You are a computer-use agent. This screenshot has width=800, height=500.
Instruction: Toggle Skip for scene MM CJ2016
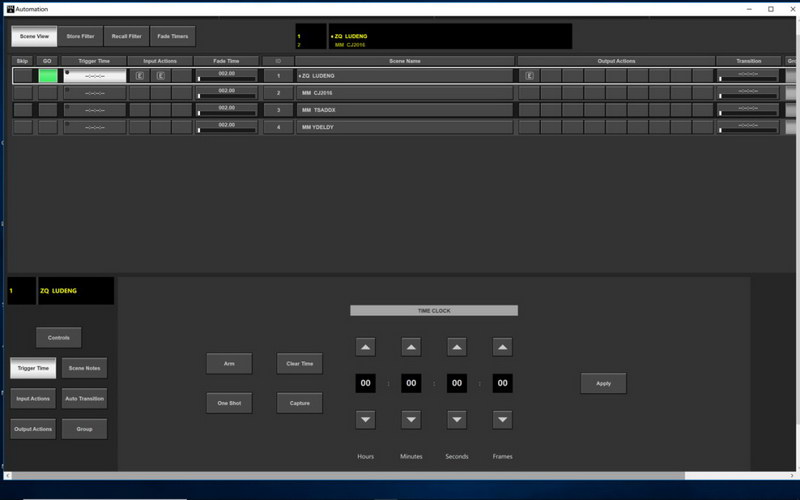22,93
